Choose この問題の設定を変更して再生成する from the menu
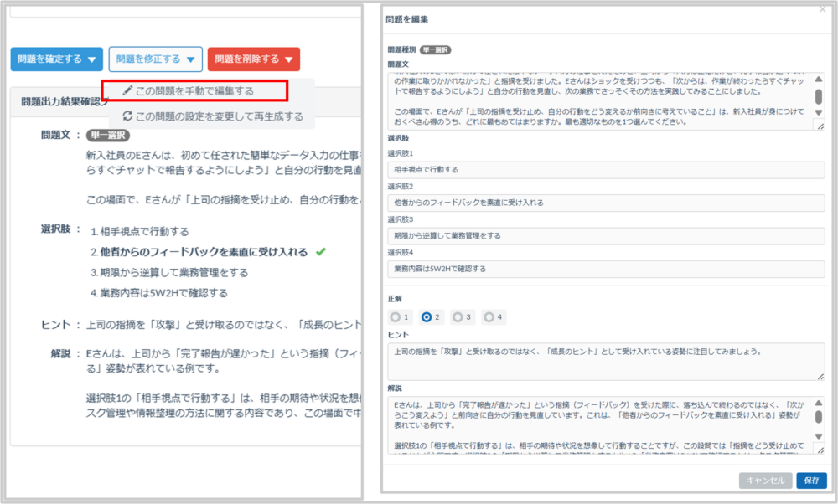Screen dimensions: 838x504 point(219,116)
